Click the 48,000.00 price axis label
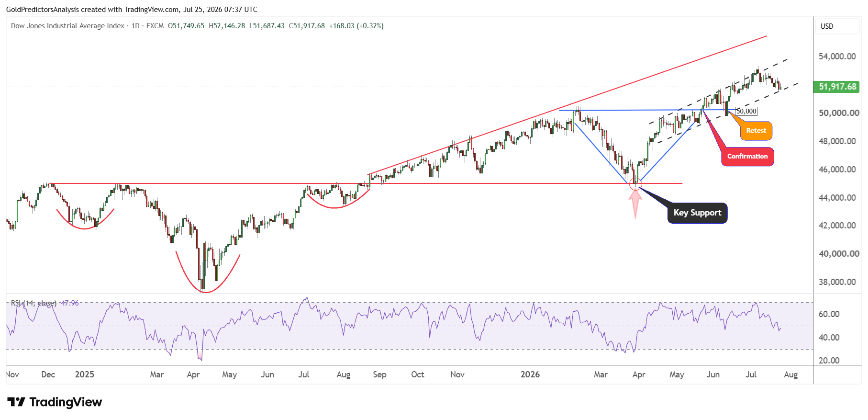868x420 pixels. click(837, 141)
